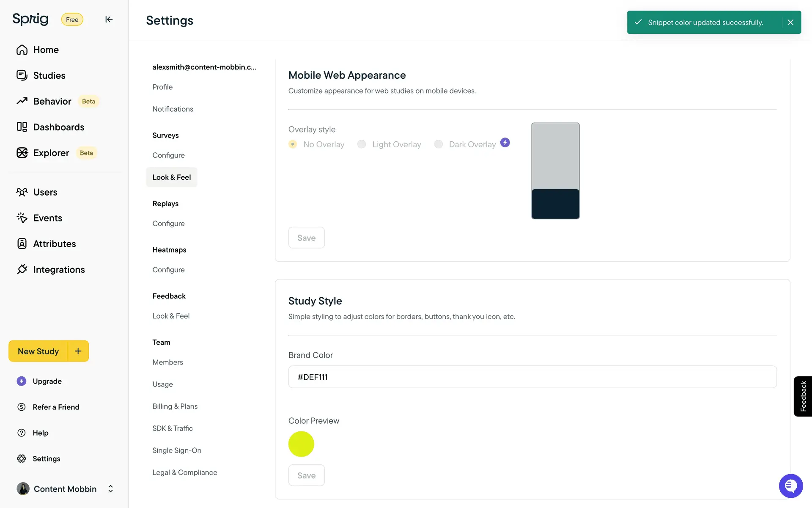Viewport: 812px width, 508px height.
Task: Click the Studies sidebar icon
Action: tap(22, 75)
